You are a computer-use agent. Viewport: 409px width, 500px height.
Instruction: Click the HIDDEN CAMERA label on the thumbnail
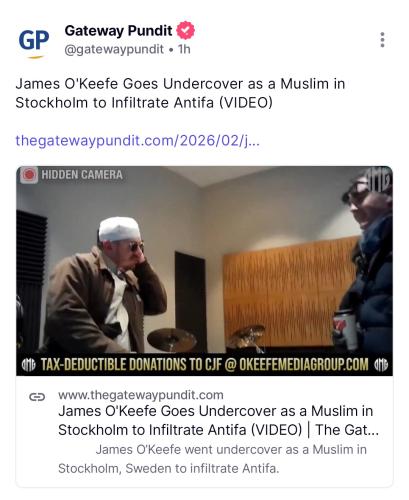tap(82, 175)
